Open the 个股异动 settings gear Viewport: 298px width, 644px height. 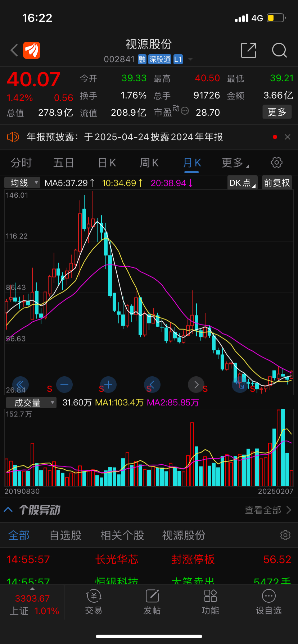click(x=285, y=535)
